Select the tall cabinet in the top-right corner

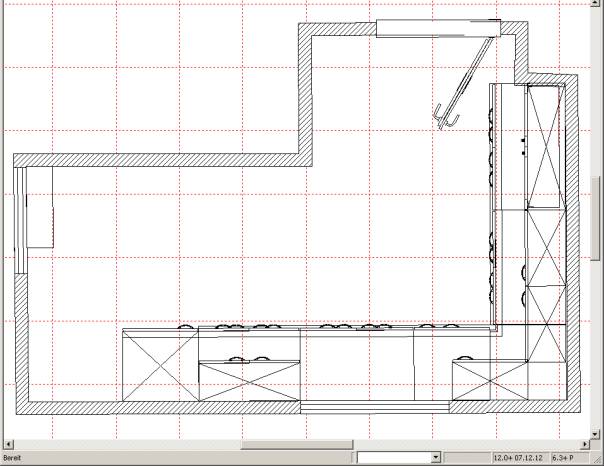point(545,145)
